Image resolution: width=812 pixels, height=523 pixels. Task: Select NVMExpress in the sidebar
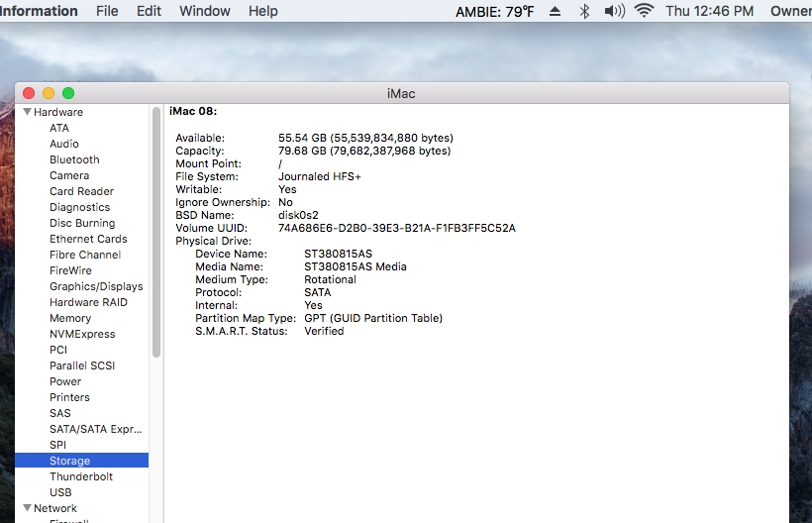pos(82,334)
